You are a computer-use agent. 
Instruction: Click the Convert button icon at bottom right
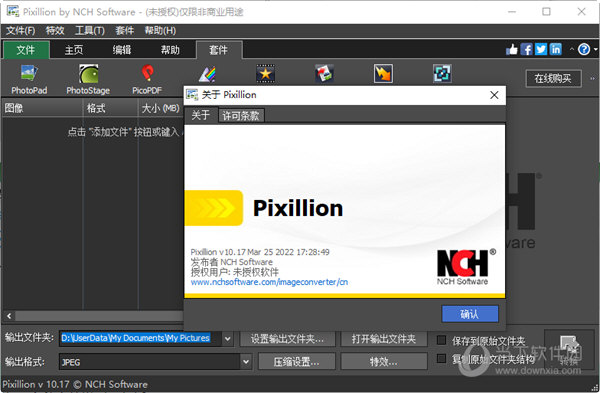(569, 350)
